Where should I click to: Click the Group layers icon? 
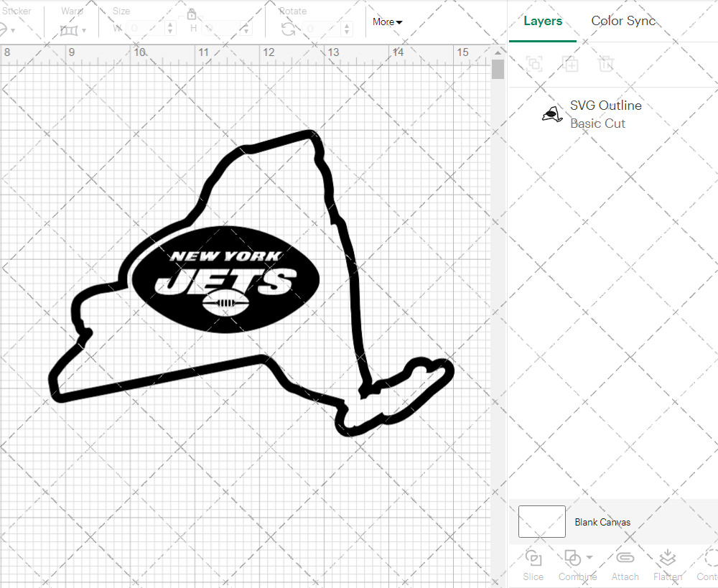tap(534, 64)
